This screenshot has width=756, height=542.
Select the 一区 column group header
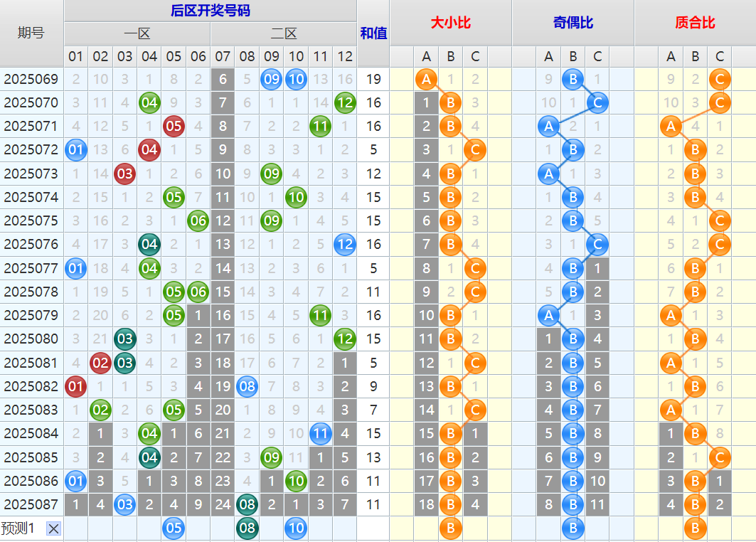137,33
